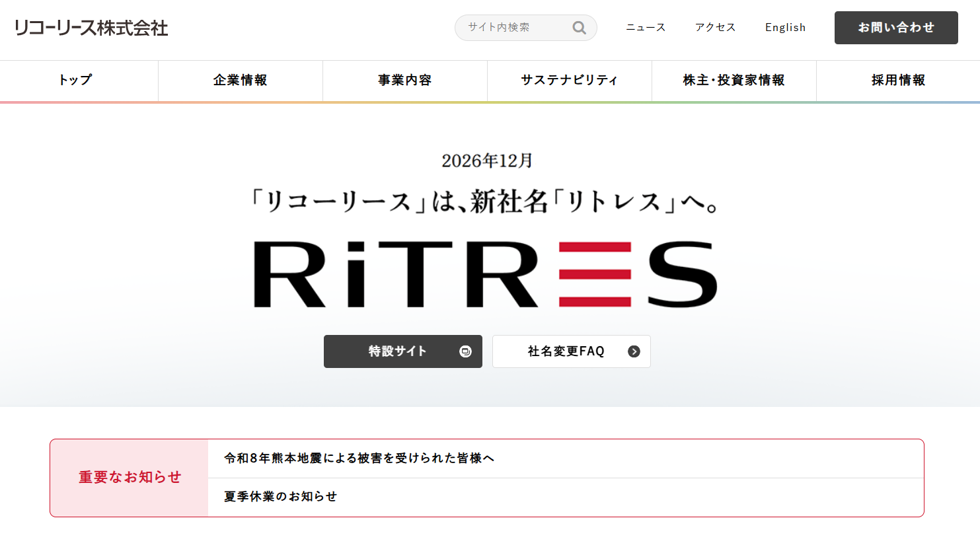Click the 重要なお知らせ heading

[x=130, y=478]
